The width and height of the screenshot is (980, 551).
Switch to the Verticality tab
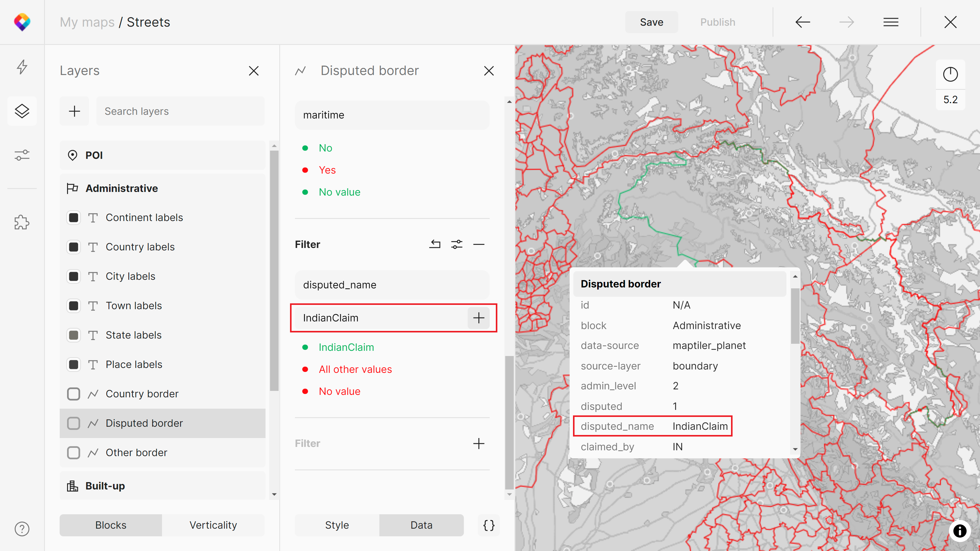(213, 525)
